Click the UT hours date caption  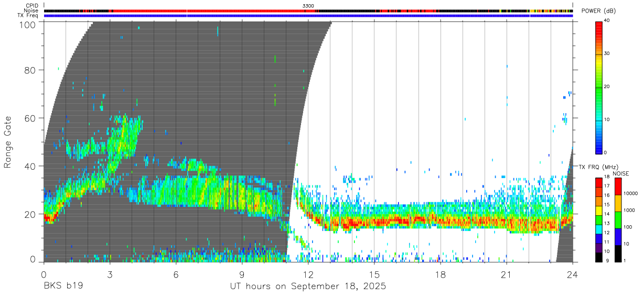pyautogui.click(x=308, y=286)
